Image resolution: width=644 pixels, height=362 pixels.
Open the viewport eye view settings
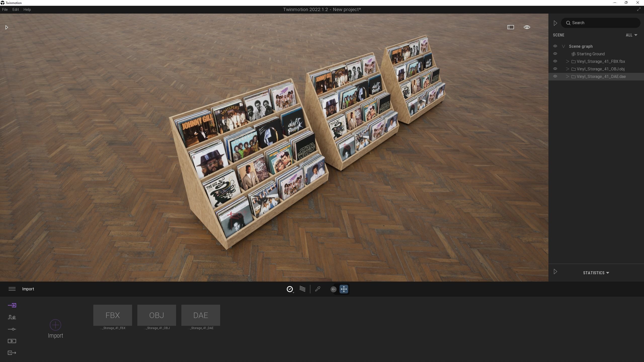click(527, 27)
